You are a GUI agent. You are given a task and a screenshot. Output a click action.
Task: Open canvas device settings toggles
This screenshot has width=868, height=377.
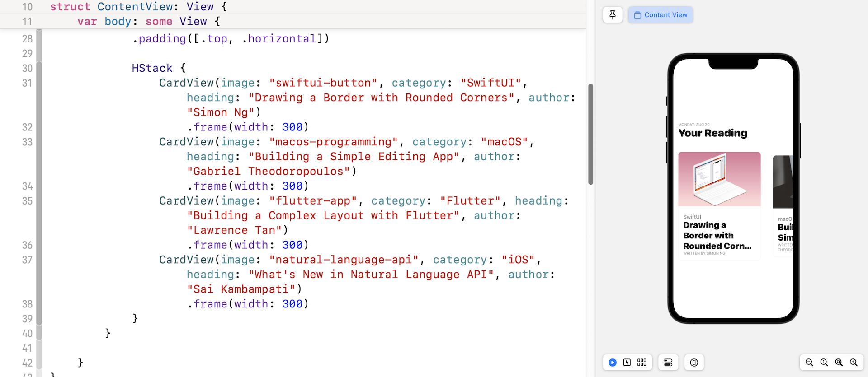click(x=668, y=363)
